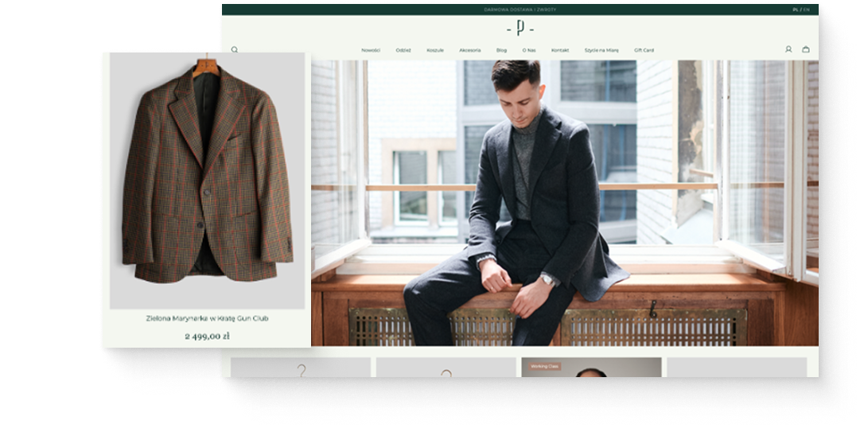868x436 pixels.
Task: Open Szycie na Miarę page
Action: [x=601, y=50]
